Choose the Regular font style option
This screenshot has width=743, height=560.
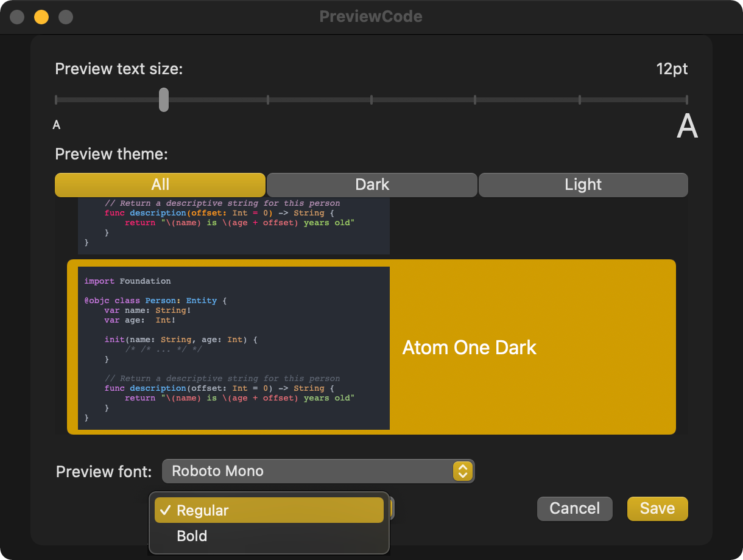click(x=203, y=511)
